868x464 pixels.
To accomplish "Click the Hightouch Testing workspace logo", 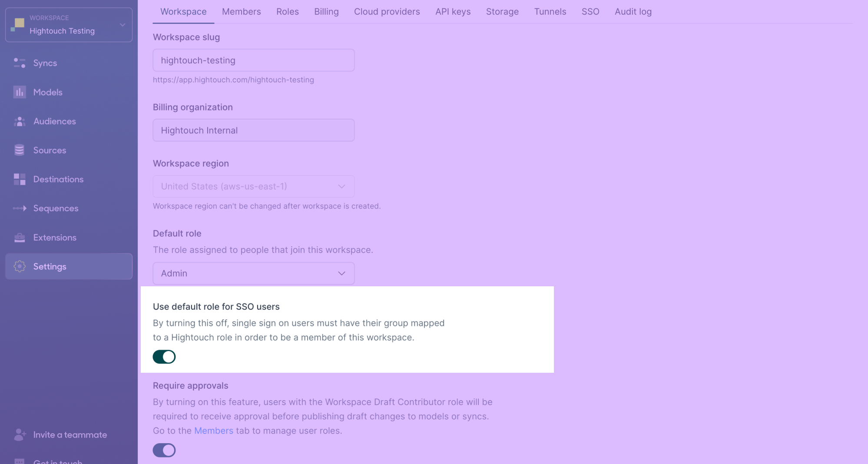I will 18,25.
